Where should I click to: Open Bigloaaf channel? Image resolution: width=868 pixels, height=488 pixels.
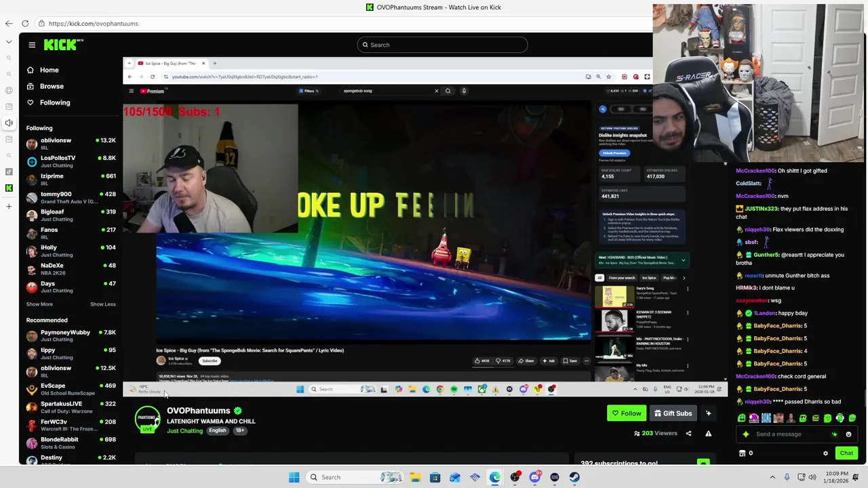(x=71, y=216)
